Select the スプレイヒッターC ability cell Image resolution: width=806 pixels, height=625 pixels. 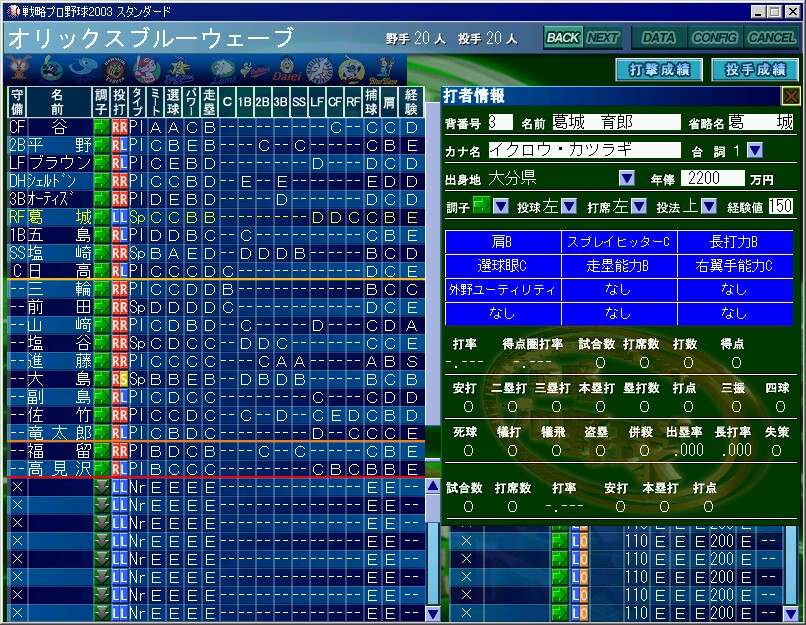pyautogui.click(x=618, y=242)
